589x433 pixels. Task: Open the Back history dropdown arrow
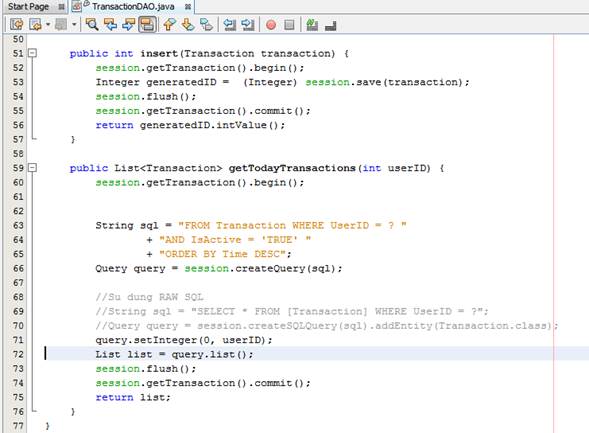48,25
